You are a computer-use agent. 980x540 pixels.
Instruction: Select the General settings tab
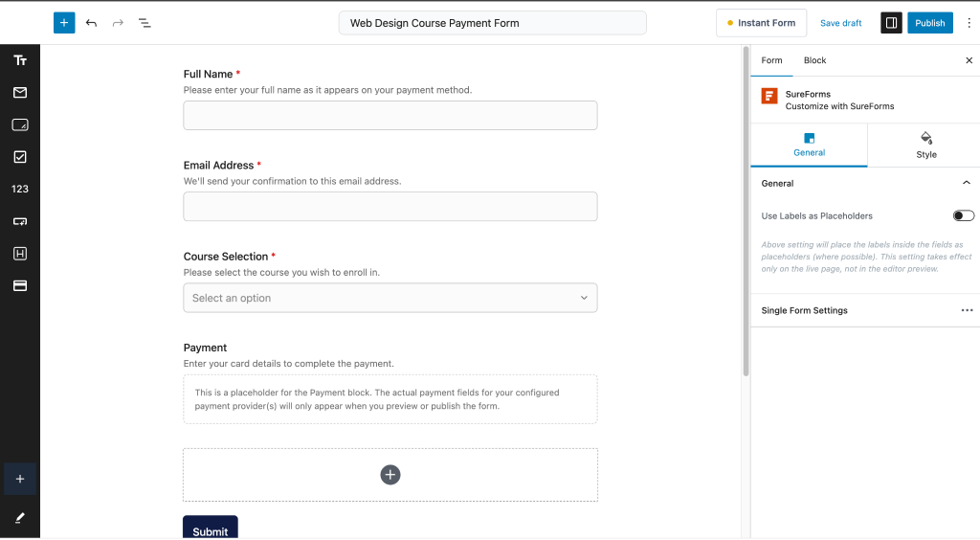pos(809,145)
